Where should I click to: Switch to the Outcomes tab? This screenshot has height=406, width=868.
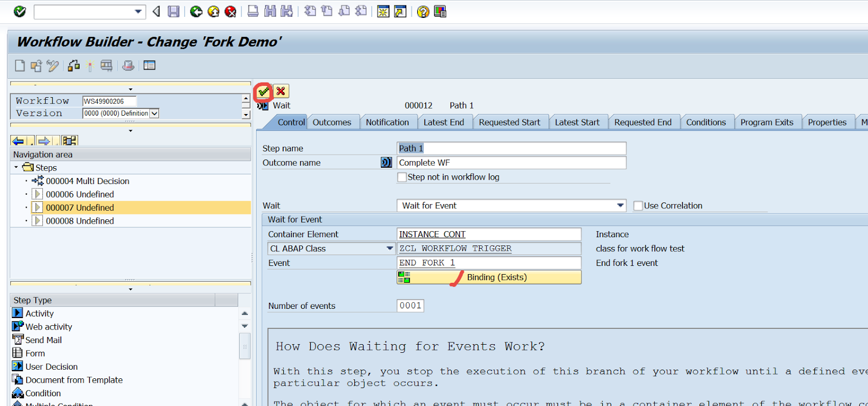pyautogui.click(x=331, y=123)
